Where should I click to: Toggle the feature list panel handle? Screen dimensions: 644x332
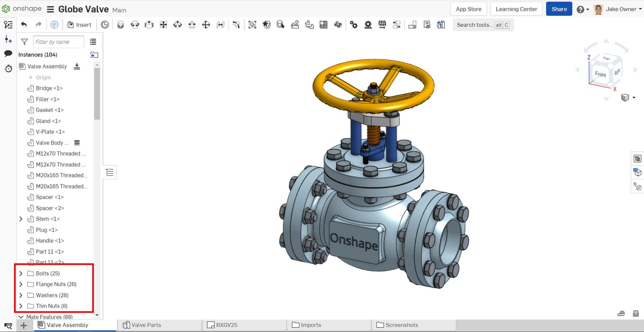click(x=109, y=172)
